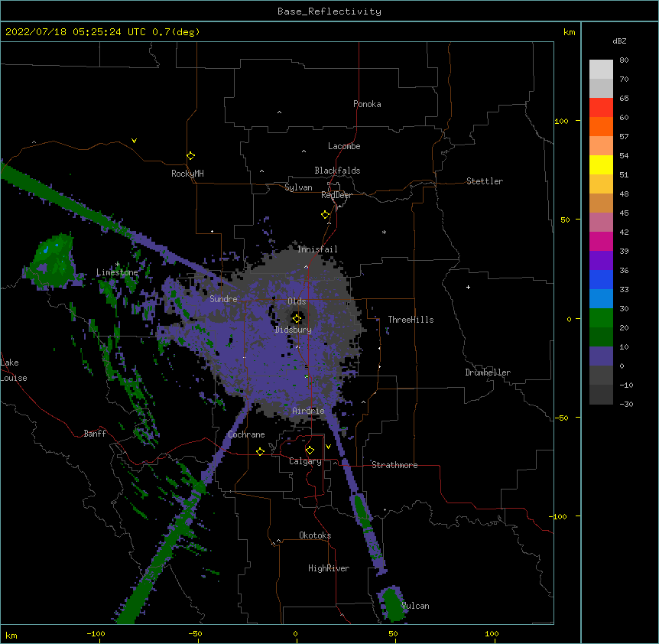659x644 pixels.
Task: Click the yellow V marker east of Calgary
Action: [328, 447]
